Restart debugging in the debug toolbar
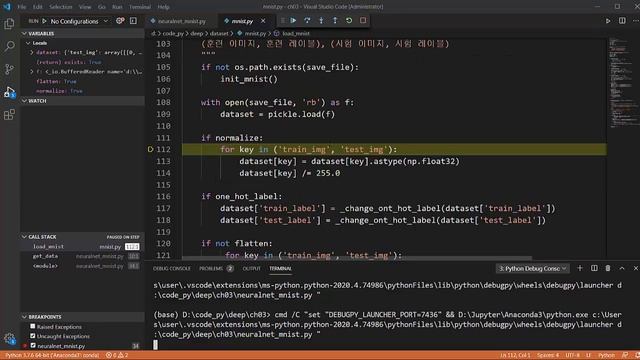This screenshot has height=360, width=640. tap(349, 20)
